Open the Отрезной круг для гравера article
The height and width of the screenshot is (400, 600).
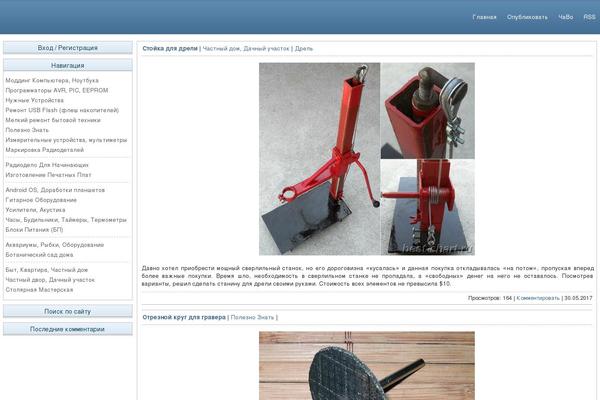click(x=184, y=317)
